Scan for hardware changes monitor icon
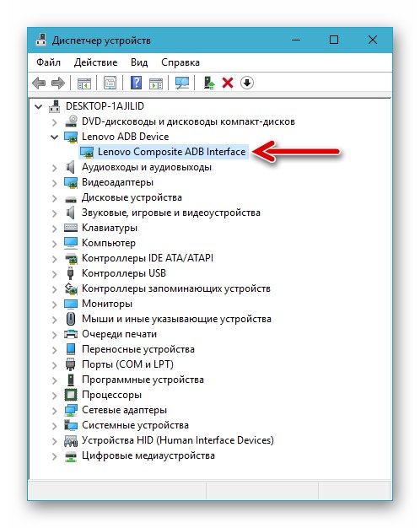Image resolution: width=420 pixels, height=528 pixels. pyautogui.click(x=182, y=83)
